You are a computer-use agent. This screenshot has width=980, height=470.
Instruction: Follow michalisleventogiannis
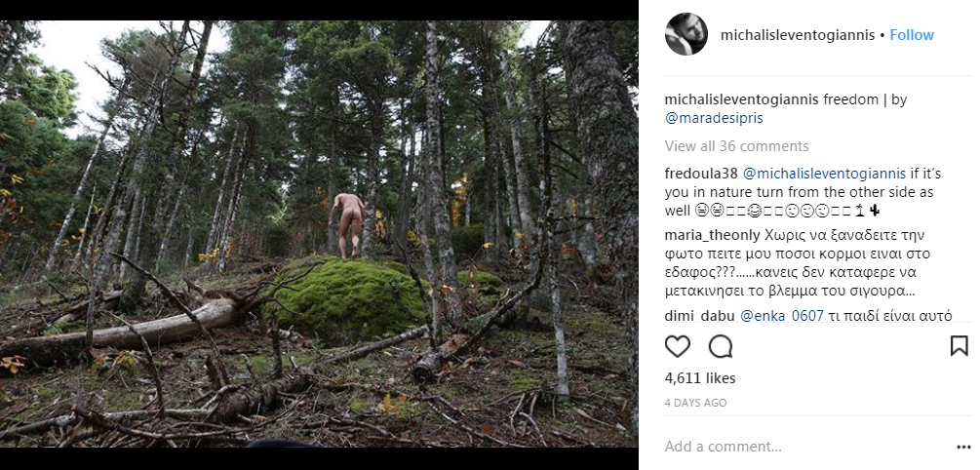click(912, 35)
